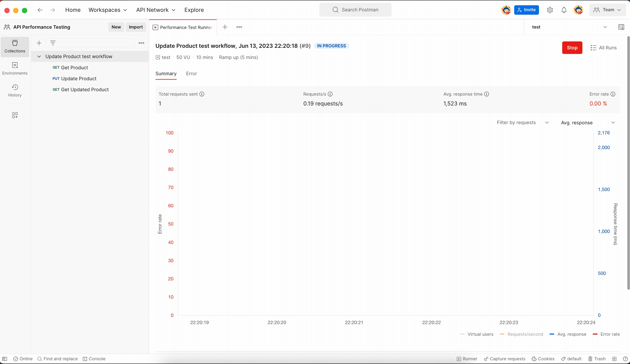Click the Search Postman field
Viewport: 630px width, 364px height.
[355, 10]
